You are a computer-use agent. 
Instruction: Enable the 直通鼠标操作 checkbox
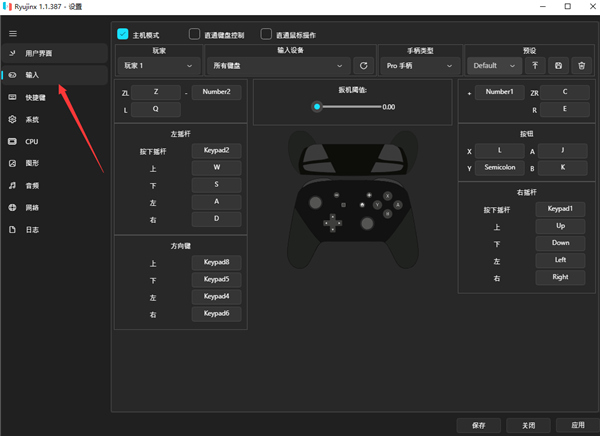pos(267,33)
